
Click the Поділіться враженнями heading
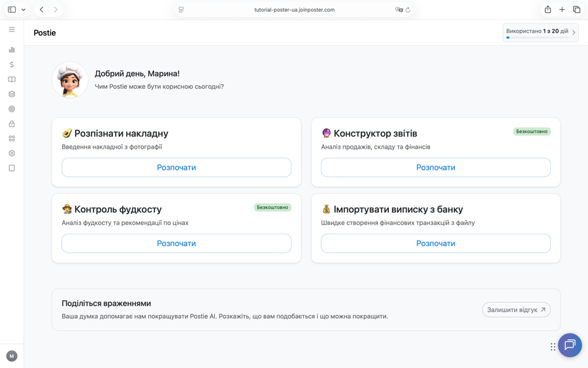pyautogui.click(x=106, y=303)
